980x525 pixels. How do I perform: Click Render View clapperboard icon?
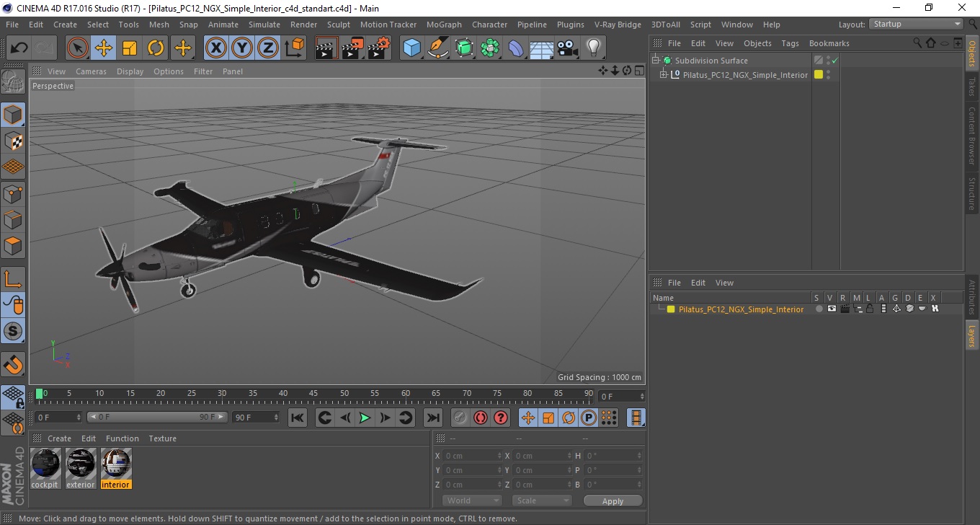coord(326,48)
